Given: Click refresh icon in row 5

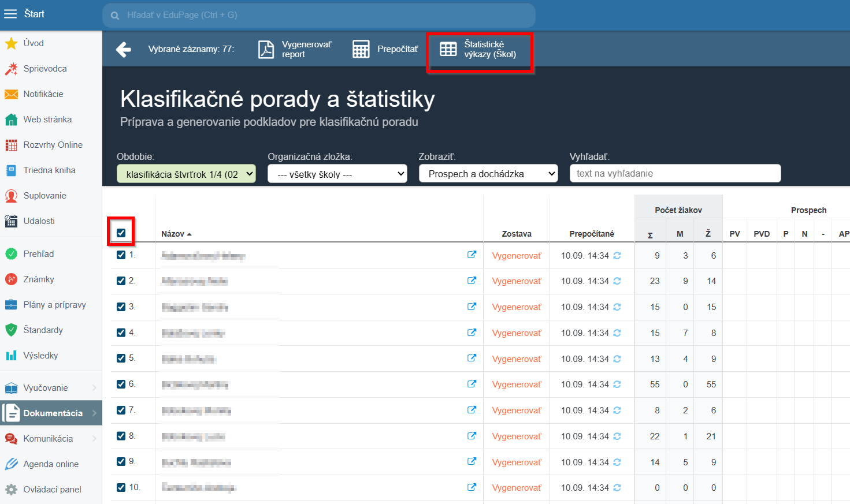Looking at the screenshot, I should 617,359.
